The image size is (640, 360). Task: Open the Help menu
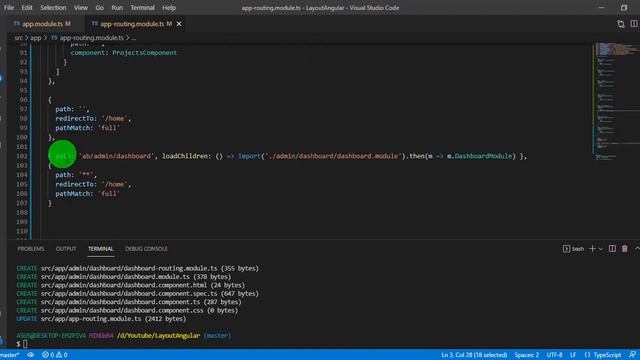[x=169, y=8]
